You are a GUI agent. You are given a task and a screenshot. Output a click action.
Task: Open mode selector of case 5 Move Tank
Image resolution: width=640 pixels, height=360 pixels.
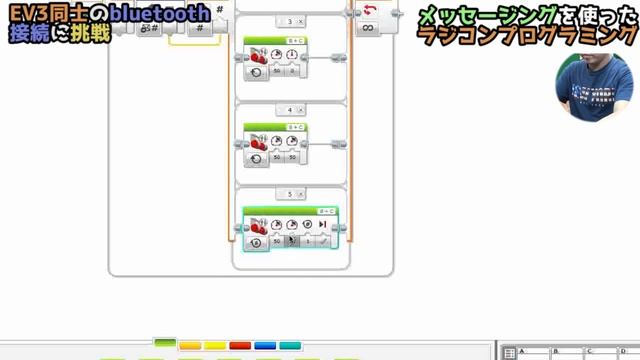point(256,243)
